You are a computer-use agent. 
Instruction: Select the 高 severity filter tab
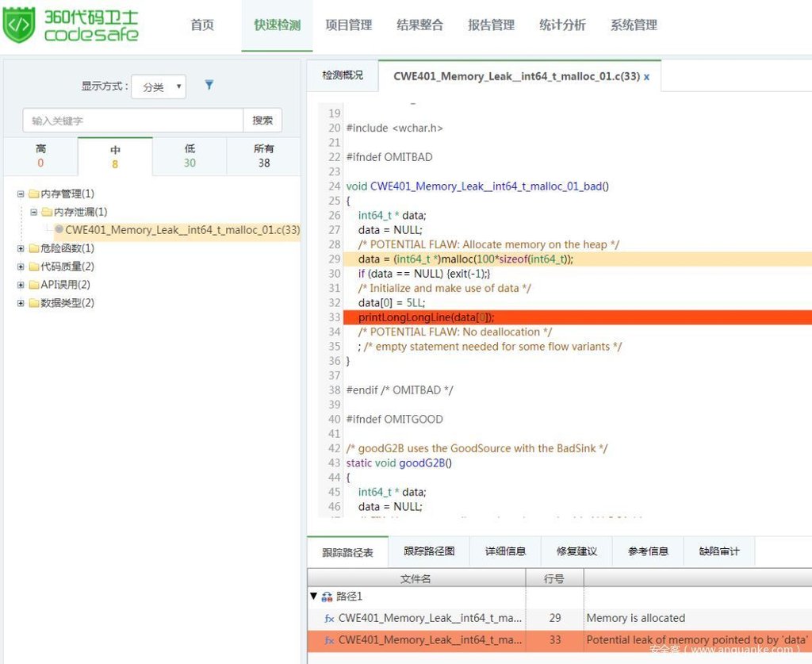pos(40,155)
